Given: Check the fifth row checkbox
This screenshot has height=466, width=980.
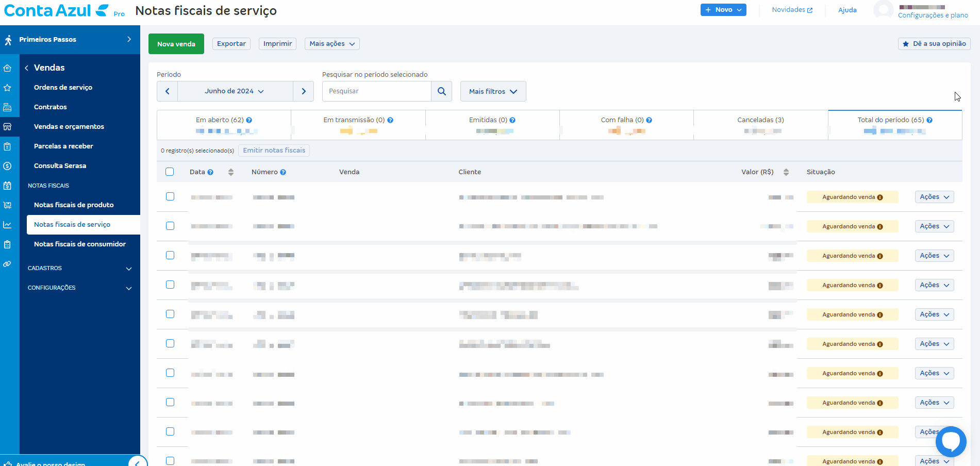Looking at the screenshot, I should 170,314.
